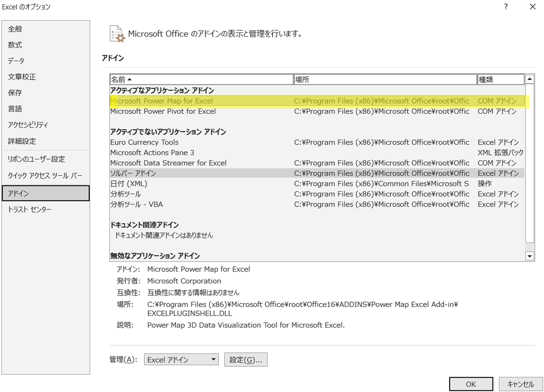Select Microsoft Power Pivot for Excel
Screen dimensions: 544x392
(x=163, y=112)
